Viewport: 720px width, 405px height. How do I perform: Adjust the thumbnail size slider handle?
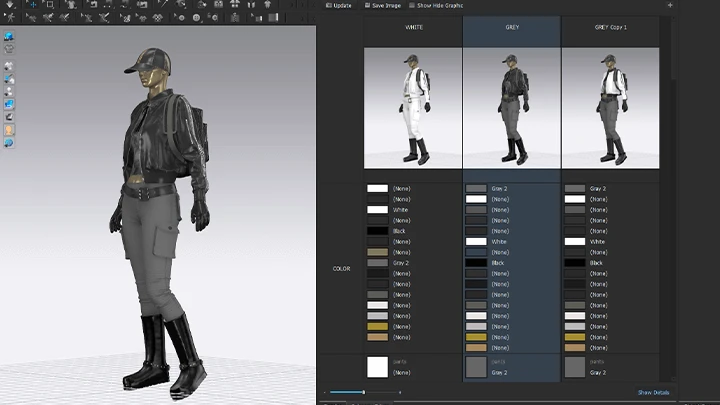coord(364,392)
